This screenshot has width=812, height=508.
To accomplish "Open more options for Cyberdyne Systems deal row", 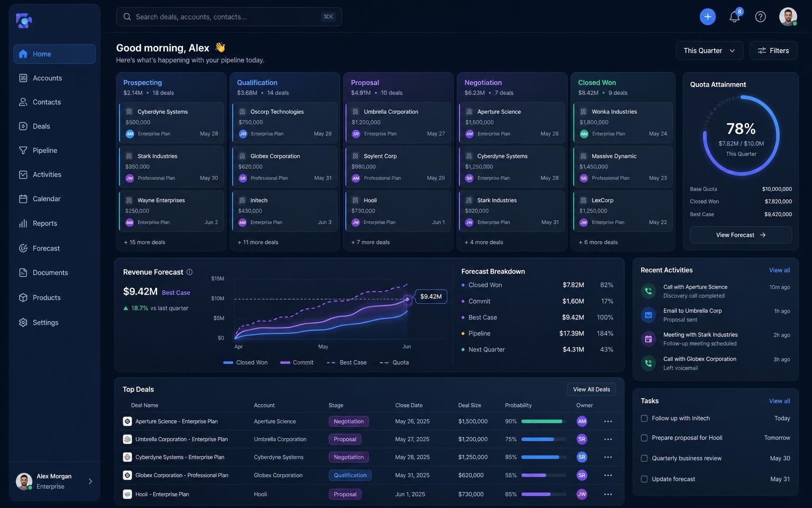I will [608, 458].
